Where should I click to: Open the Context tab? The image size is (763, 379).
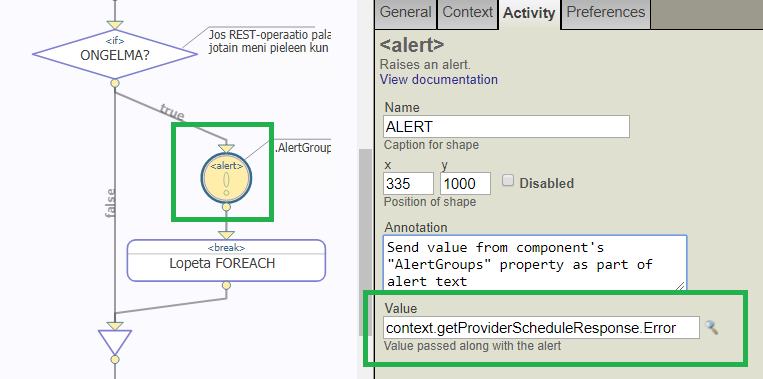(468, 12)
